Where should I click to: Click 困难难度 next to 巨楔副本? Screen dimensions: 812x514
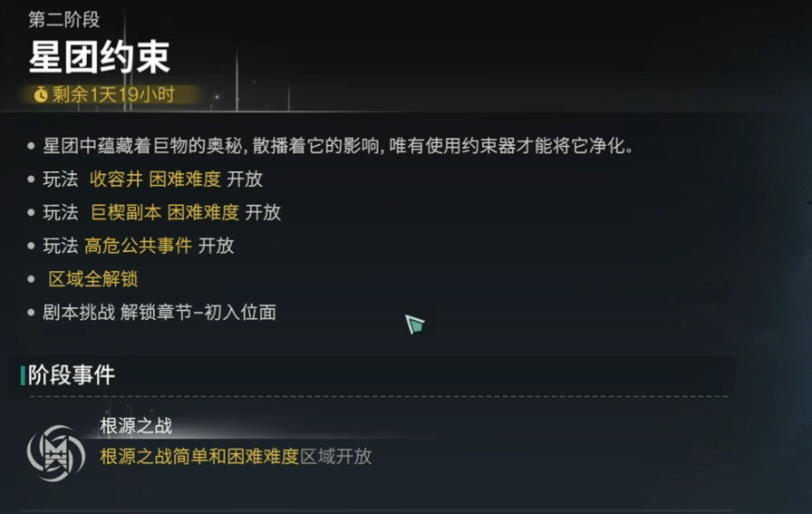[203, 212]
